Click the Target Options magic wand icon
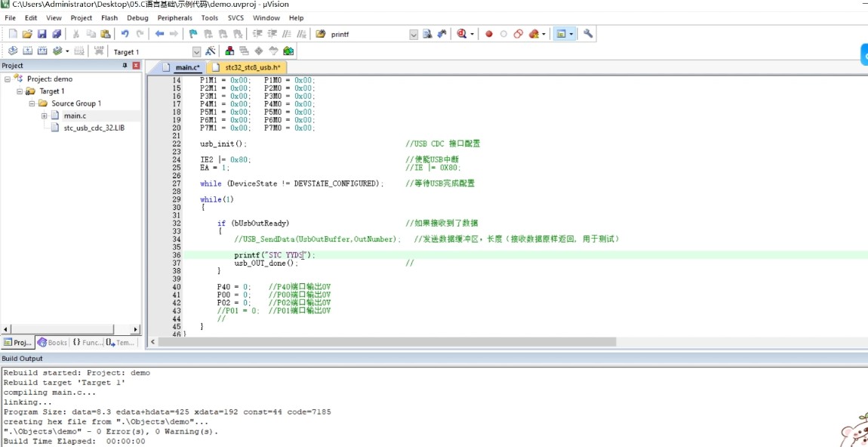This screenshot has height=447, width=868. click(x=210, y=51)
